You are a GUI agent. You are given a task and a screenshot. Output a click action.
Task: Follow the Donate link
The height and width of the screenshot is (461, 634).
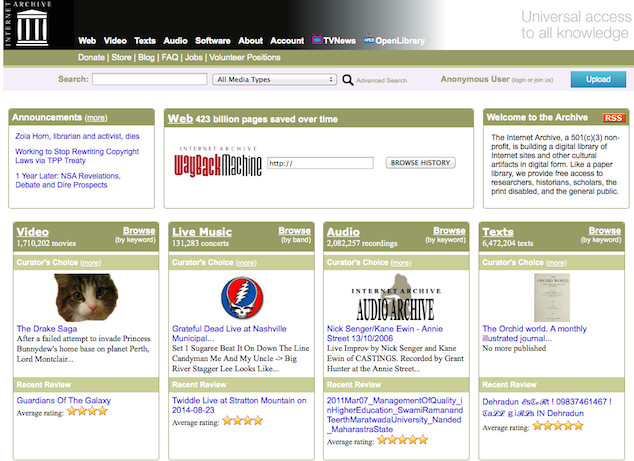91,57
